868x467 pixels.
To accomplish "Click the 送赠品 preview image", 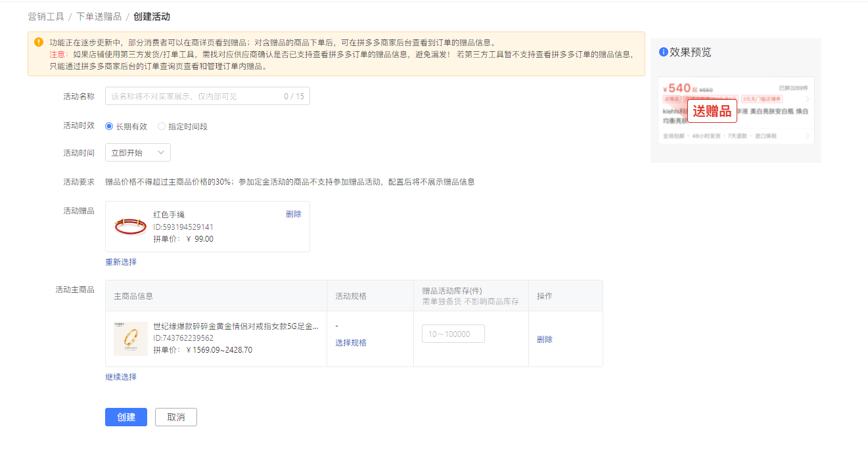I will [736, 110].
